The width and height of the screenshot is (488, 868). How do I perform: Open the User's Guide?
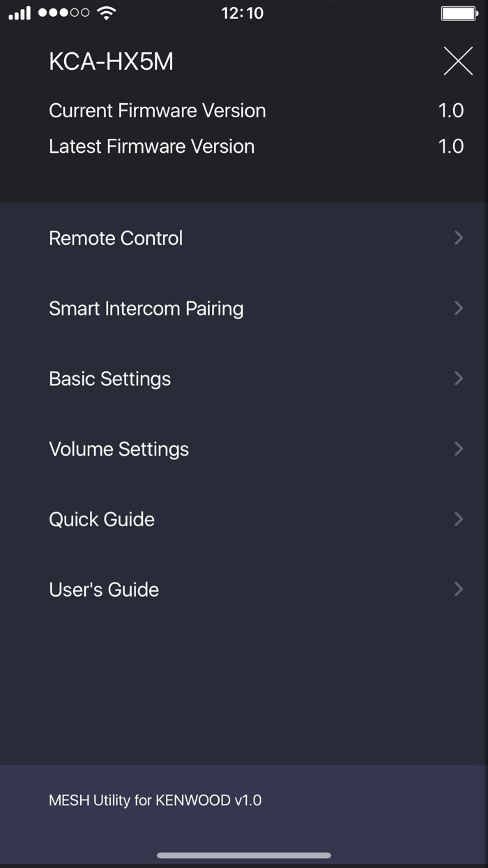coord(104,590)
